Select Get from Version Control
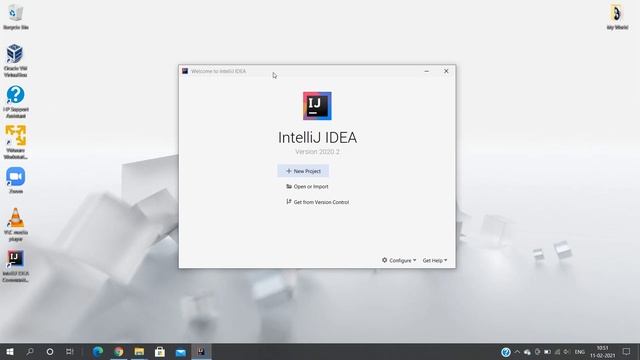 click(x=318, y=202)
